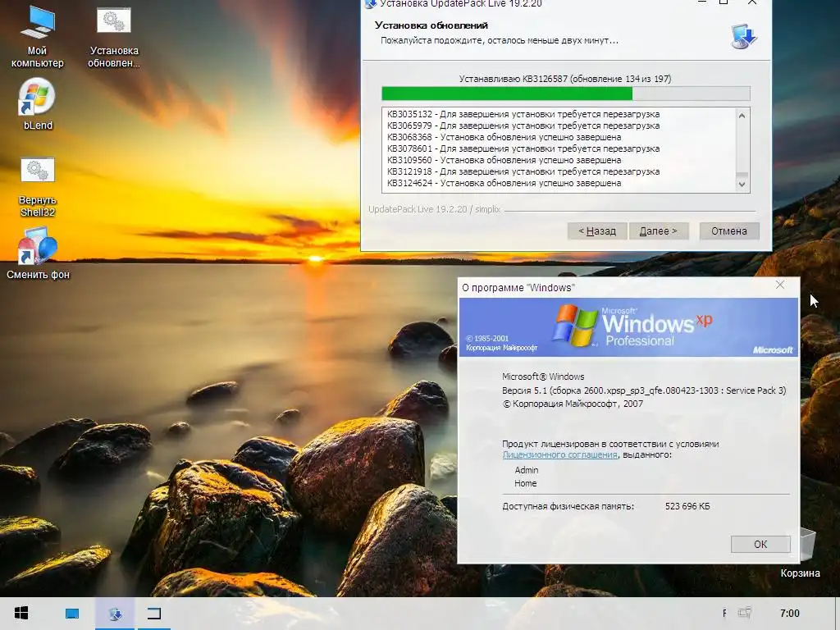Click the Версия 5.1 build text
The height and width of the screenshot is (630, 840).
(x=644, y=390)
